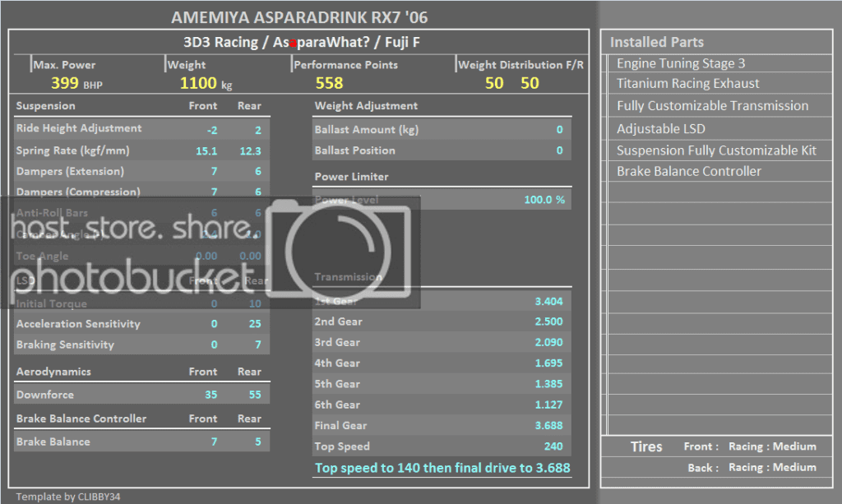Click Back tire Racing : Medium
The image size is (842, 504).
772,468
